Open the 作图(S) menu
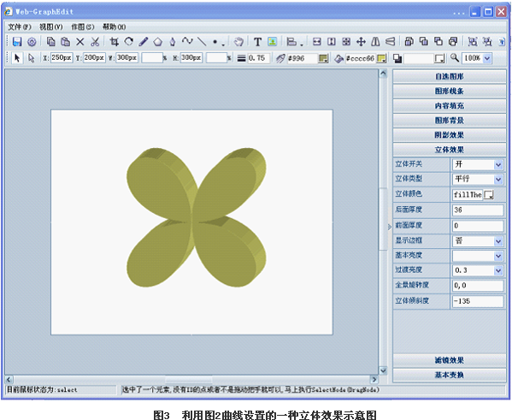 tap(83, 27)
